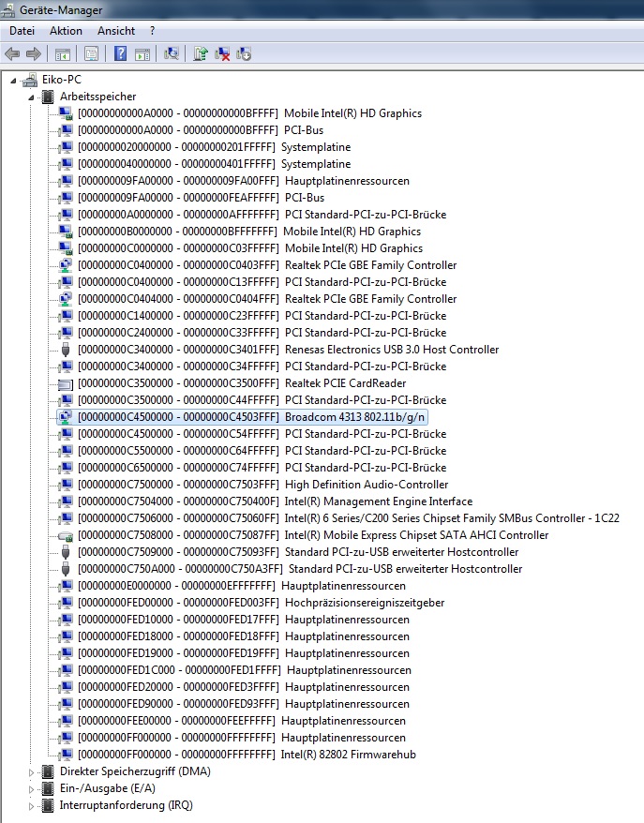Expand the Ein-/Ausgabe (E/A) node
The width and height of the screenshot is (644, 823).
coord(31,789)
